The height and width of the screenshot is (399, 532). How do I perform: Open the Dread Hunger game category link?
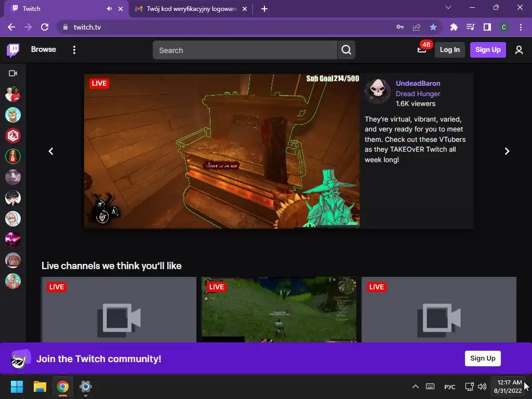pos(418,94)
